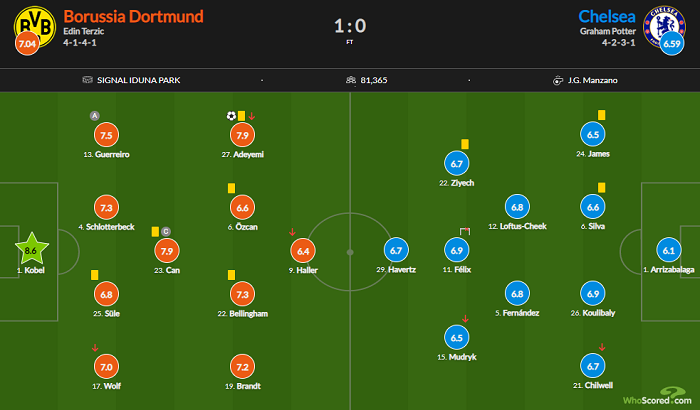Open the Chelsea team name link
Screen dimensions: 700x410
point(607,17)
